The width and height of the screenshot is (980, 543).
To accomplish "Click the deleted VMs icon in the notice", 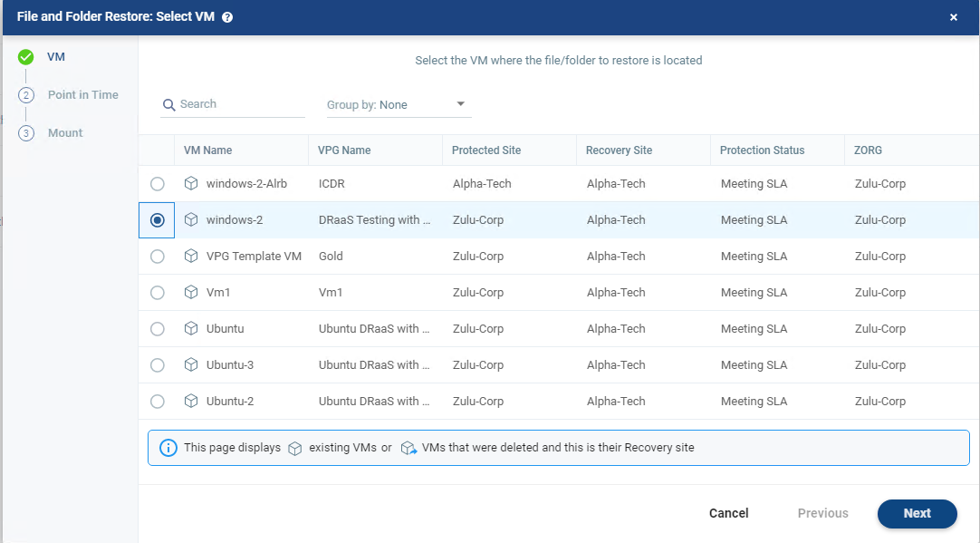I will (x=408, y=448).
